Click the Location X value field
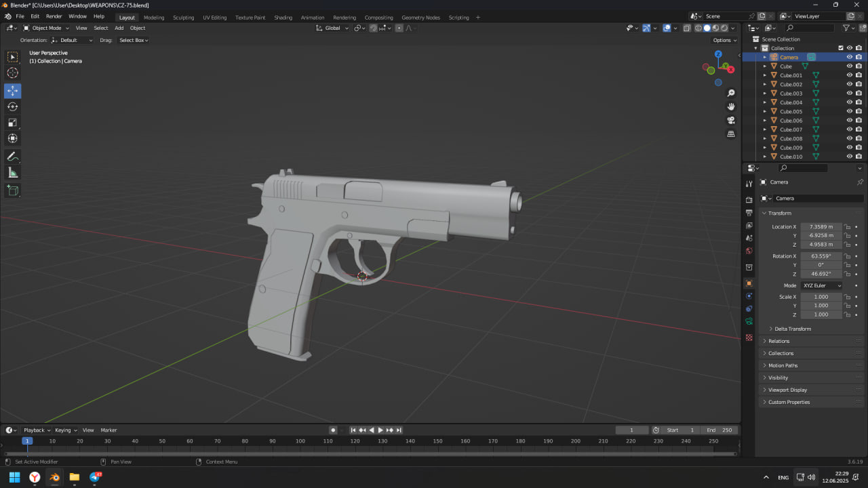 tap(821, 226)
